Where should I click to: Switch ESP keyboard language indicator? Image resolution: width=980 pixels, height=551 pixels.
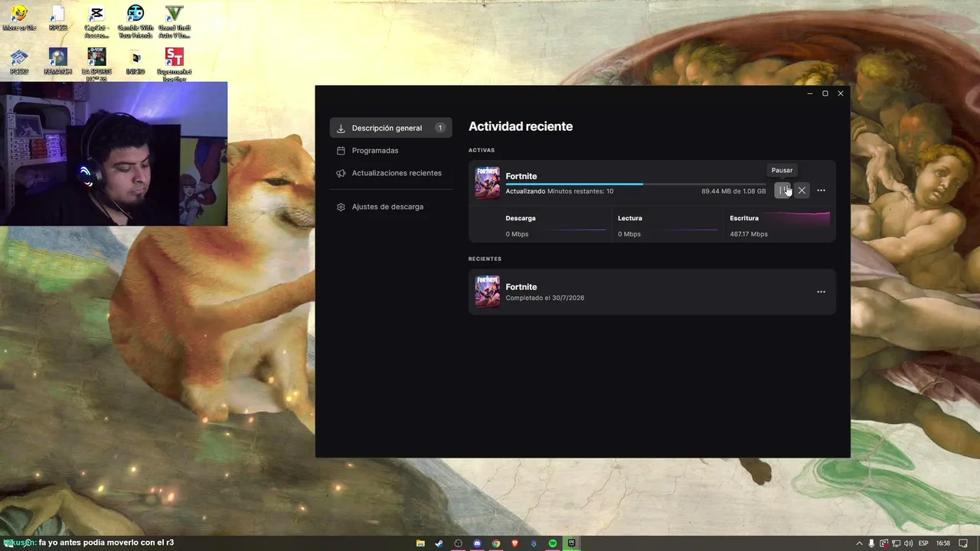(x=923, y=543)
